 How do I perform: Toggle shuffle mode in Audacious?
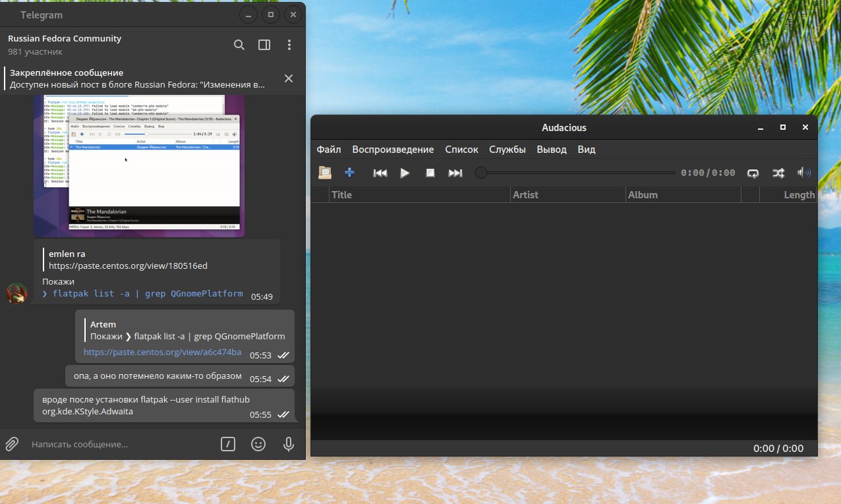(x=778, y=173)
